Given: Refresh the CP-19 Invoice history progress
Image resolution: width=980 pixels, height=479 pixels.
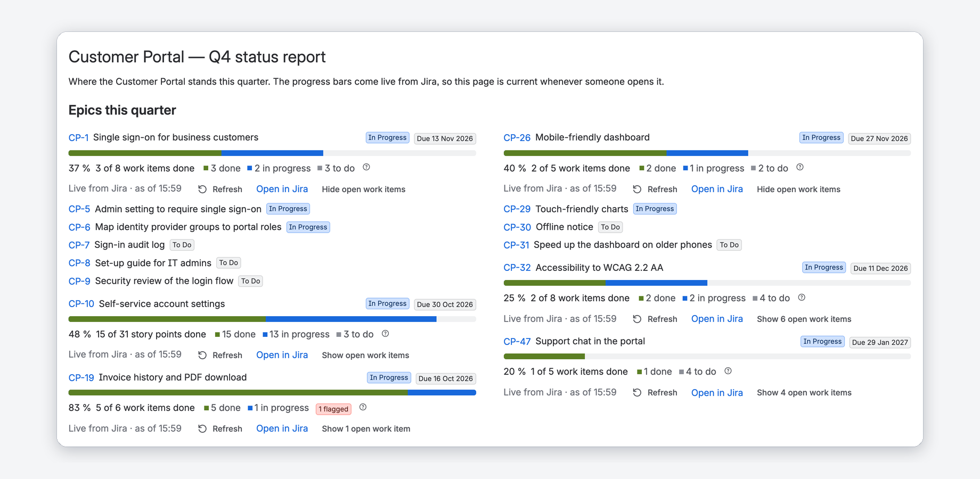Looking at the screenshot, I should 220,428.
